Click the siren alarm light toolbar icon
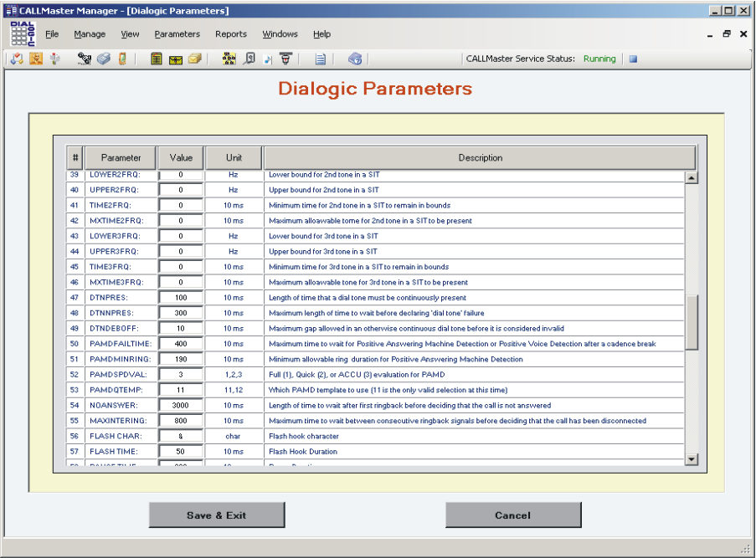 pos(286,59)
